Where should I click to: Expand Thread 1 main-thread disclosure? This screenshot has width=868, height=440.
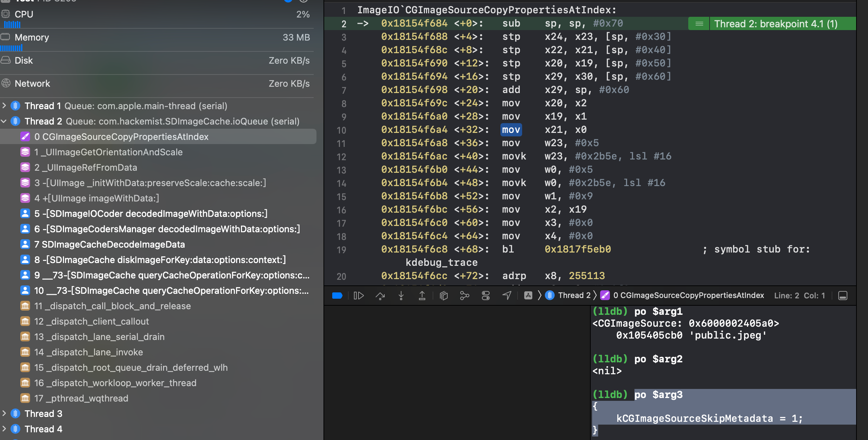[x=4, y=106]
